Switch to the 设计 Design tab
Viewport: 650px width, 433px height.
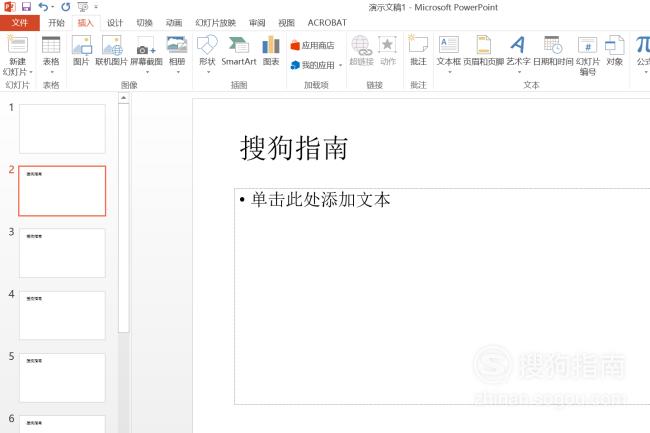pos(115,23)
